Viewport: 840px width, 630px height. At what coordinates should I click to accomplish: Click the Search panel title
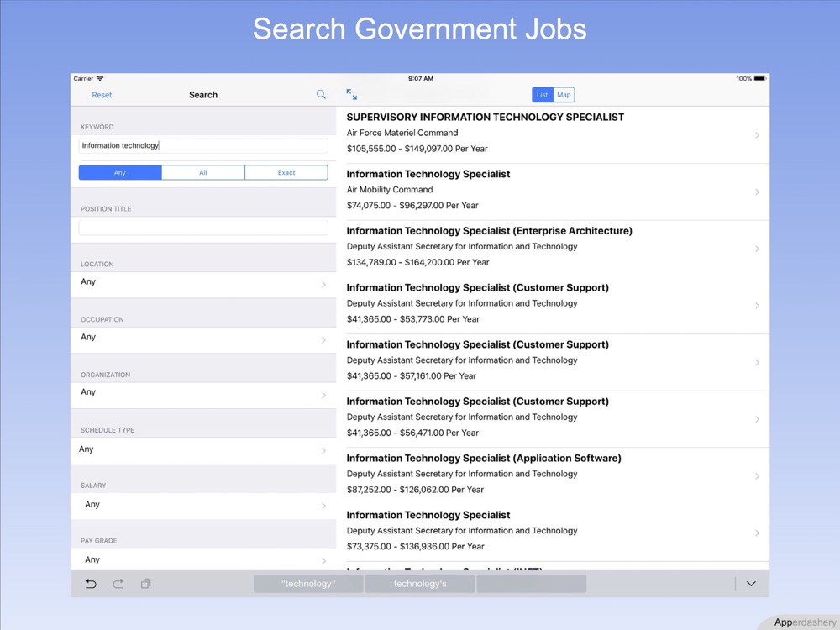coord(203,95)
